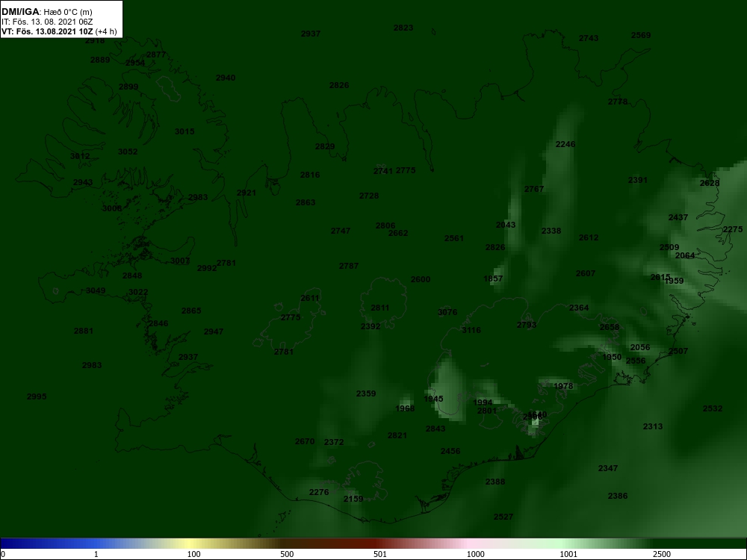Select the value 1857
The height and width of the screenshot is (560, 747).
point(493,279)
